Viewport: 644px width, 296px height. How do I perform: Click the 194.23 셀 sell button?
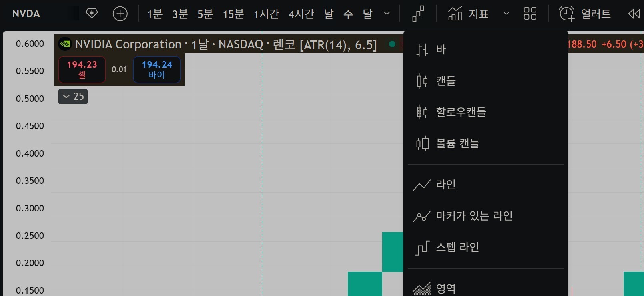tap(82, 70)
